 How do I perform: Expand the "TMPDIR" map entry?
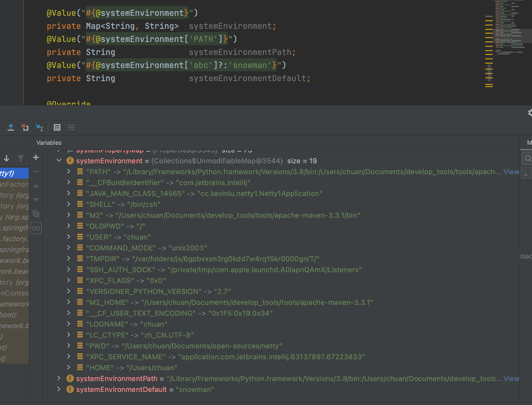pos(69,259)
